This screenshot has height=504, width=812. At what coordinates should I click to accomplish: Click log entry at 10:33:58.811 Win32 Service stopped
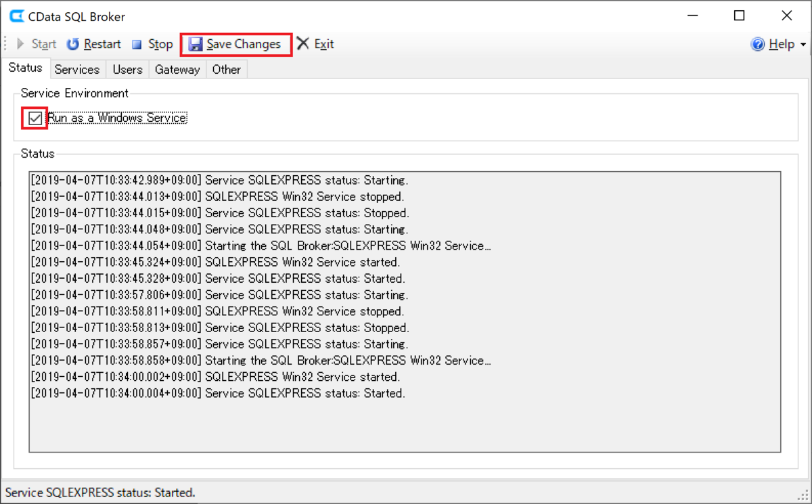pos(217,311)
